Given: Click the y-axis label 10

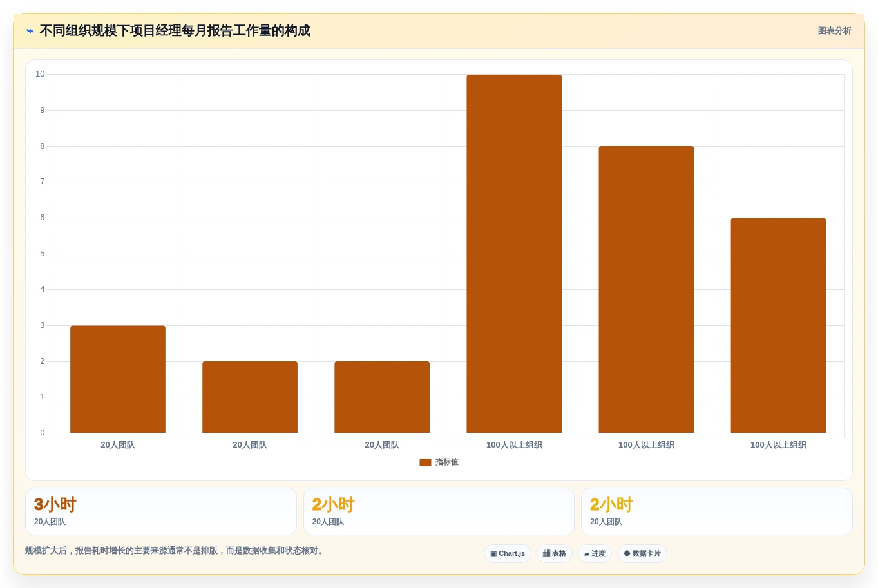Looking at the screenshot, I should coord(40,74).
